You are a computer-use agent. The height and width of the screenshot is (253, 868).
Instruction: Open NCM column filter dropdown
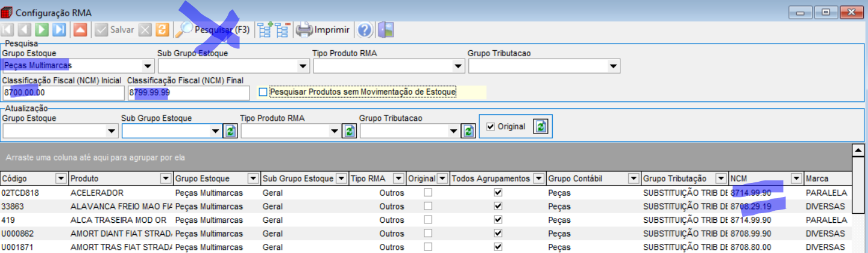click(x=796, y=179)
